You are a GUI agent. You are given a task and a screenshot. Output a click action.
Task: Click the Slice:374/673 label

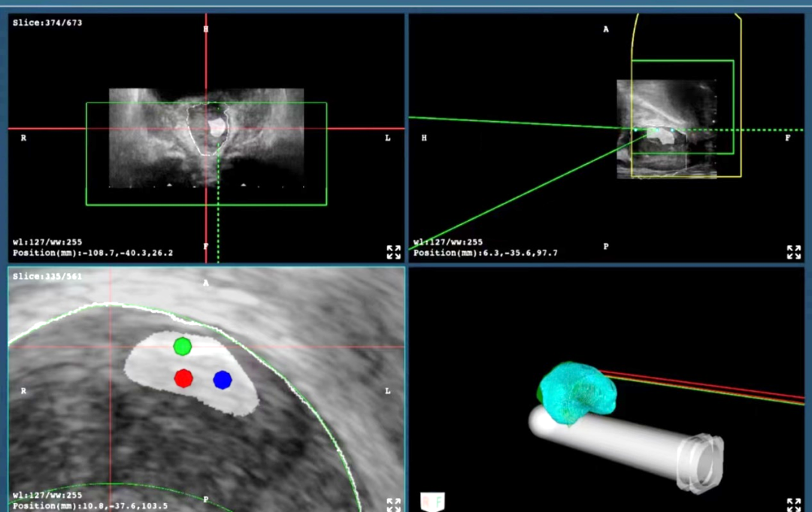click(x=47, y=23)
